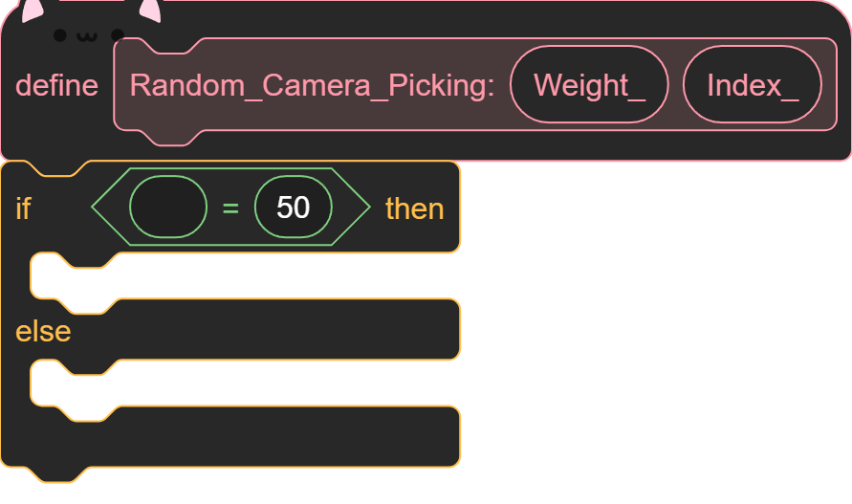Select the Weight_ parameter reporter
The width and height of the screenshot is (852, 504).
point(589,84)
